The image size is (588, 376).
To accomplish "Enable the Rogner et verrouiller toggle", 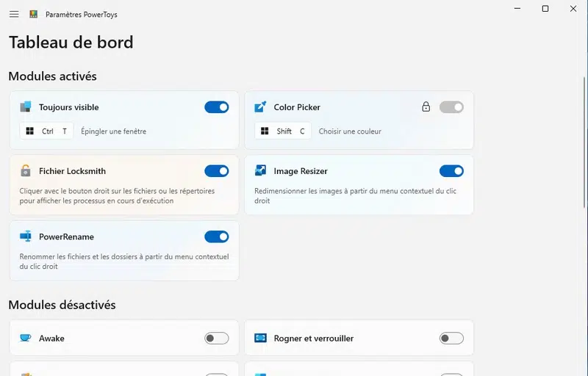I will click(x=451, y=338).
